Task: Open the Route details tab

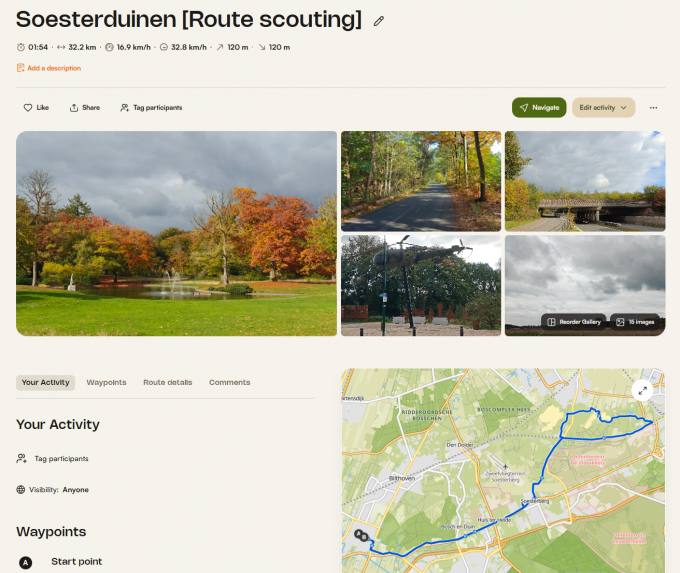Action: coord(167,382)
